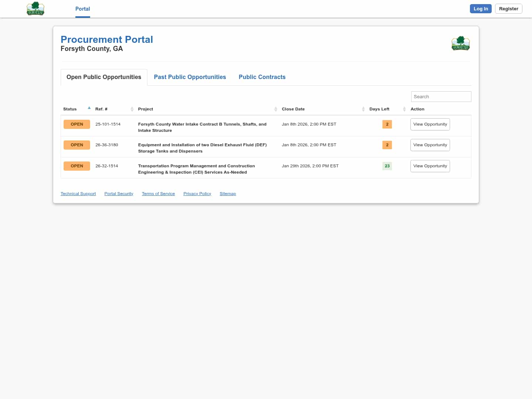
Task: Sort by Ref. # column arrows
Action: [x=132, y=109]
